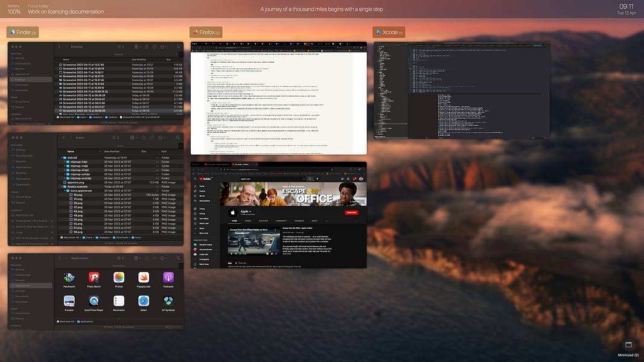Open YouTube apps grid icon
Viewport: 644px width, 362px height.
[x=348, y=179]
